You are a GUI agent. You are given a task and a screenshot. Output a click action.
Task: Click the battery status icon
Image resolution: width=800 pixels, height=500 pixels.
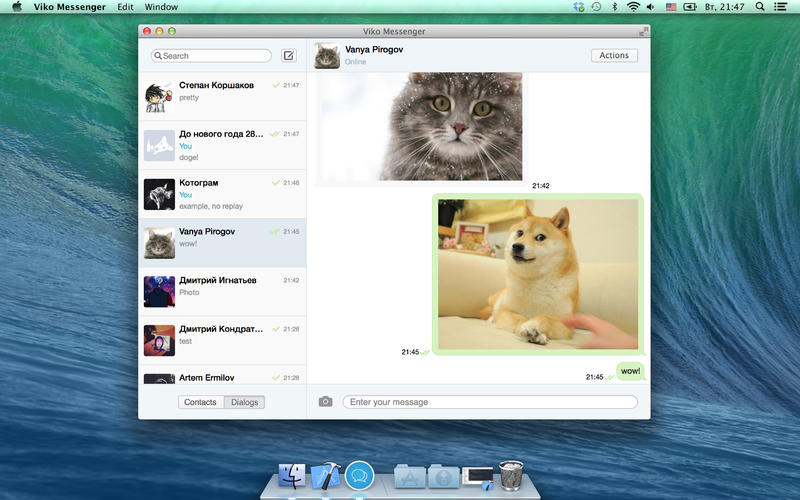(690, 7)
